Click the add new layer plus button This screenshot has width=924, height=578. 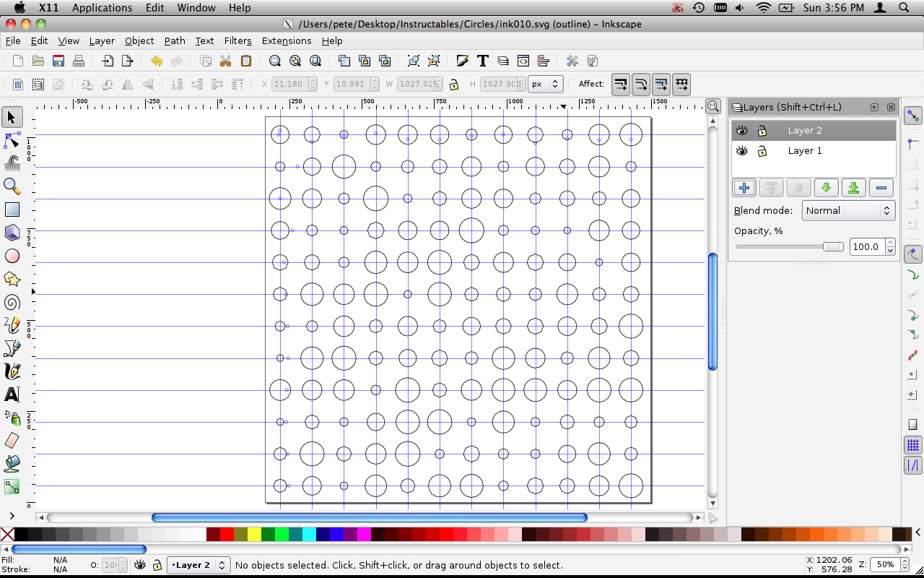click(744, 188)
